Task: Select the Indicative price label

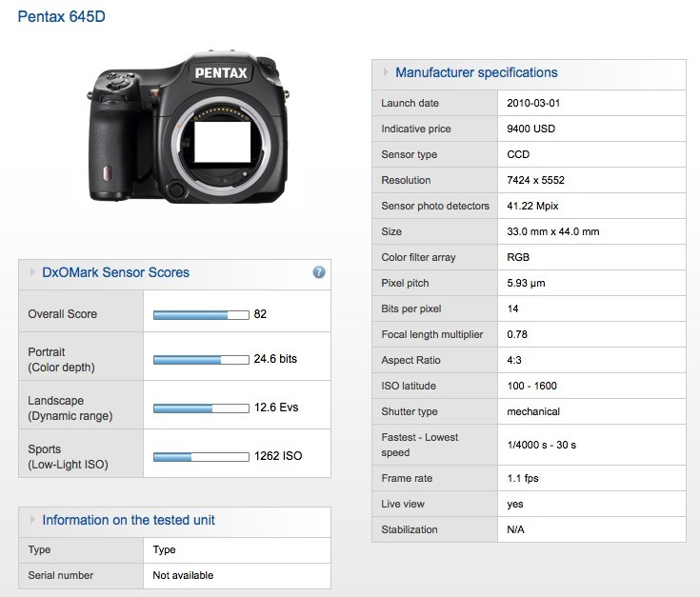Action: click(x=416, y=129)
